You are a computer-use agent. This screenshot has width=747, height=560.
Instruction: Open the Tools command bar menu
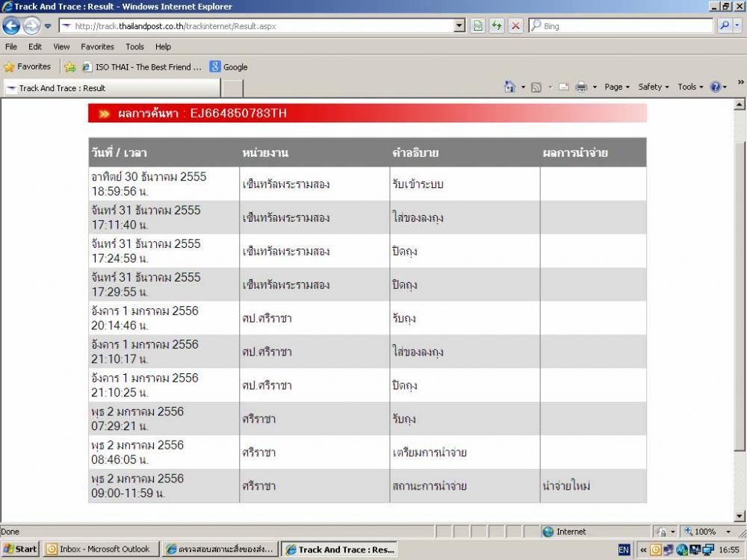click(x=690, y=87)
